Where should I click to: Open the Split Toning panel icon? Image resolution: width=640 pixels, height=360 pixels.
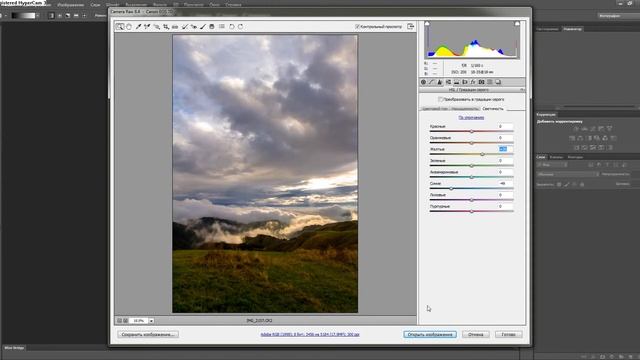[x=456, y=82]
